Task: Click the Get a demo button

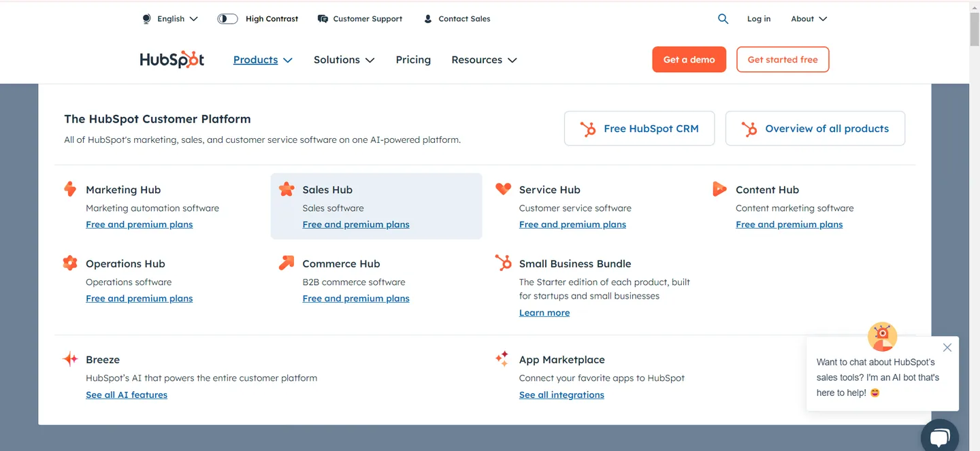Action: 689,59
